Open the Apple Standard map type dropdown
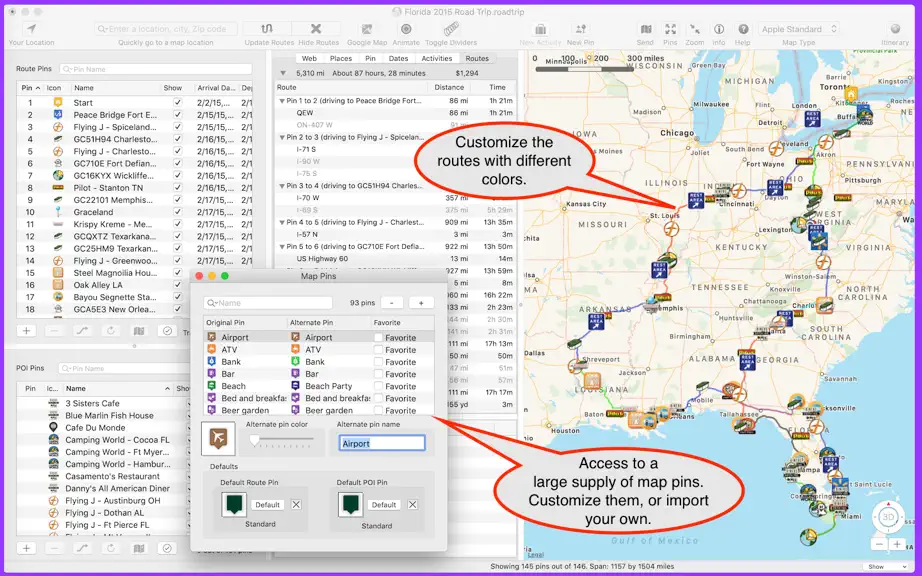 [x=799, y=29]
